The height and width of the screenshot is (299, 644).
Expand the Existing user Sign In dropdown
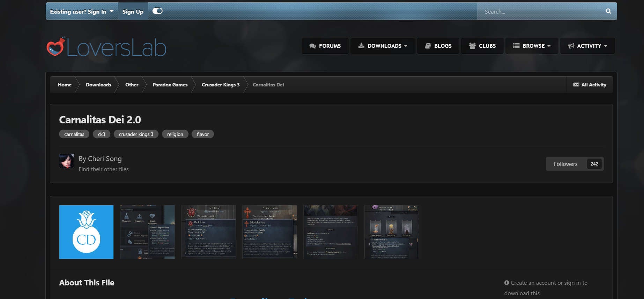[x=82, y=11]
